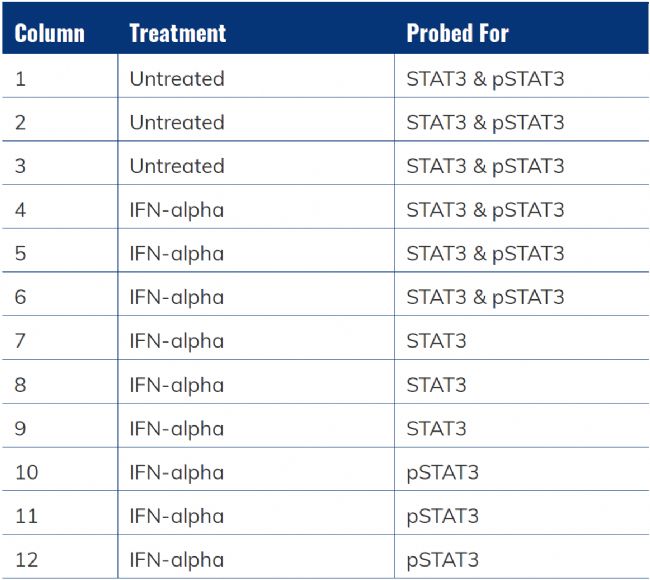Viewport: 650px width, 580px height.
Task: Click the STAT3 cell in row 7
Action: [x=436, y=341]
